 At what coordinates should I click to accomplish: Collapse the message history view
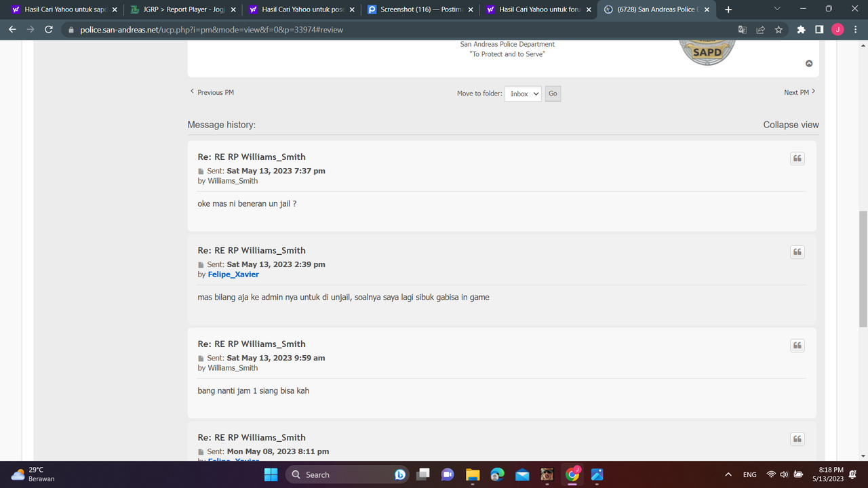[x=791, y=125]
